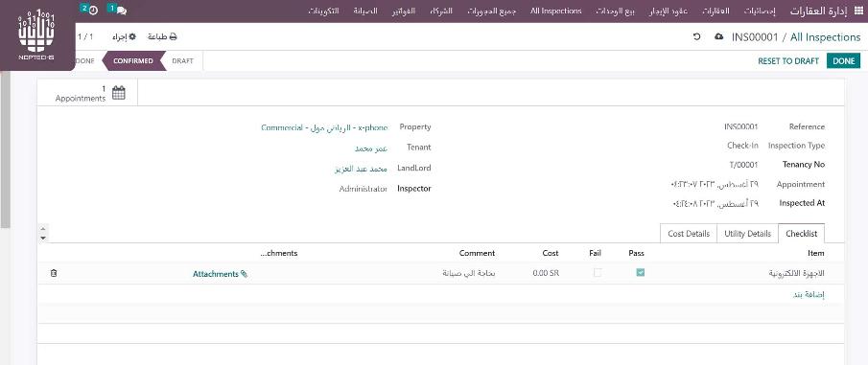Viewport: 868px width, 365px height.
Task: Select the CONFIRMED status stage
Action: pyautogui.click(x=133, y=61)
